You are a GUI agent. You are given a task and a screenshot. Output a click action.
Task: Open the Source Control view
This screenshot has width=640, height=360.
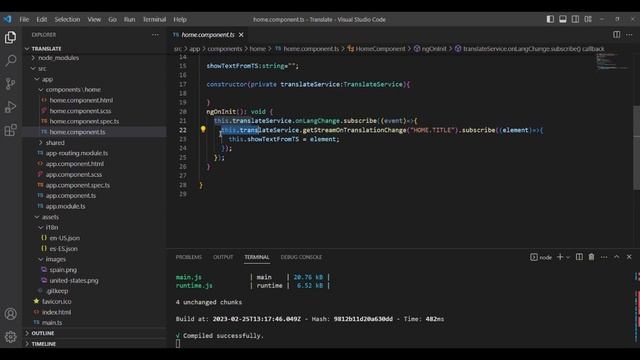pyautogui.click(x=11, y=84)
